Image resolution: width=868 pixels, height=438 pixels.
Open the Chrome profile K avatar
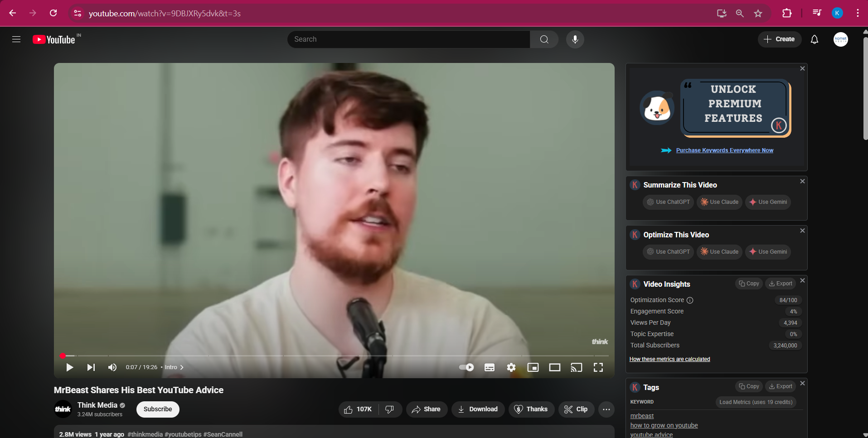[x=837, y=13]
